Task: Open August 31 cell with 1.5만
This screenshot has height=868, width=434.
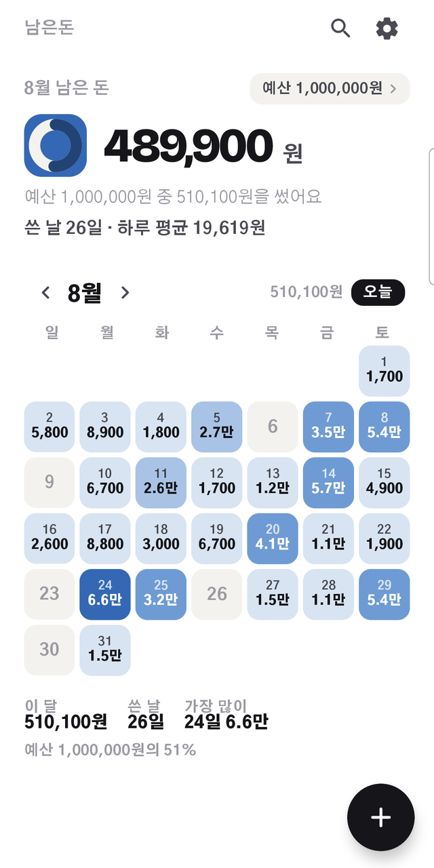Action: pyautogui.click(x=105, y=650)
